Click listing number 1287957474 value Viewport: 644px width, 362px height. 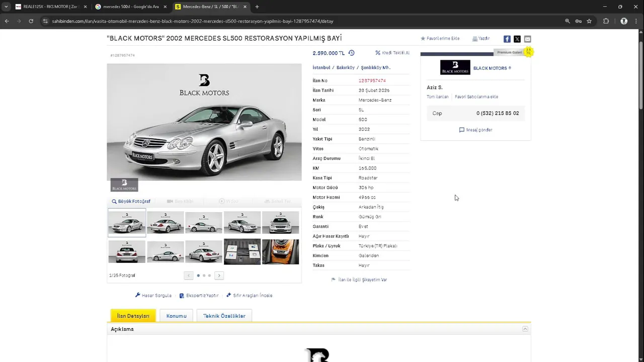[x=372, y=80]
